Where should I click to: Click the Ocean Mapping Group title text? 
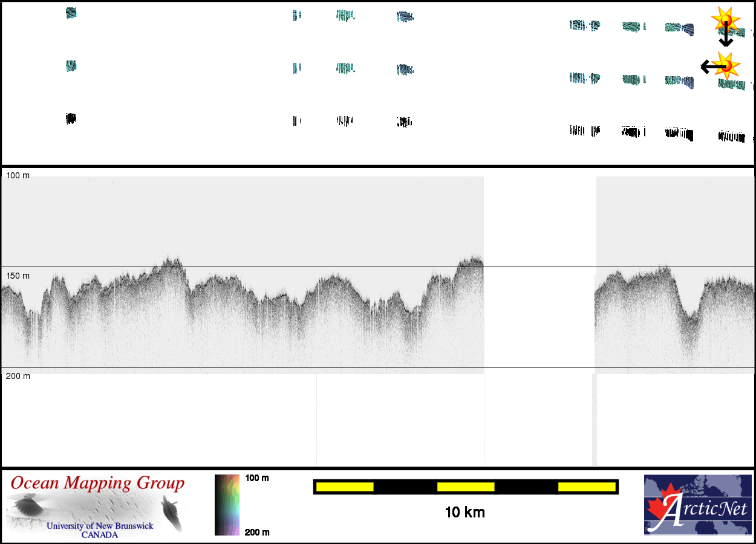97,484
